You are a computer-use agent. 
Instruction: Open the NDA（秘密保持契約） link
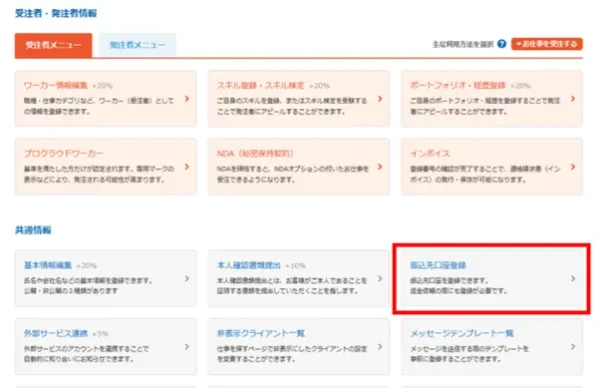255,153
